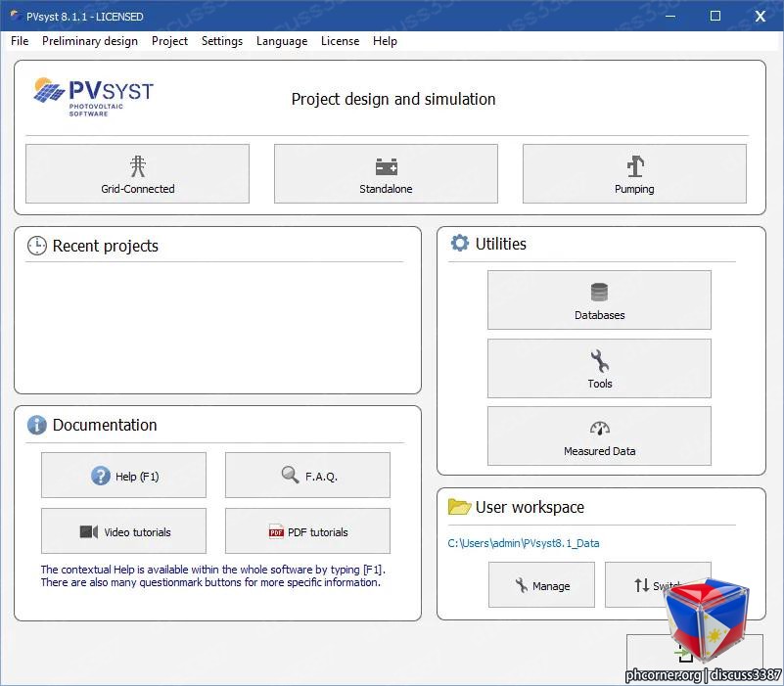Click the PDF tutorials label text
The width and height of the screenshot is (784, 686).
[x=317, y=532]
